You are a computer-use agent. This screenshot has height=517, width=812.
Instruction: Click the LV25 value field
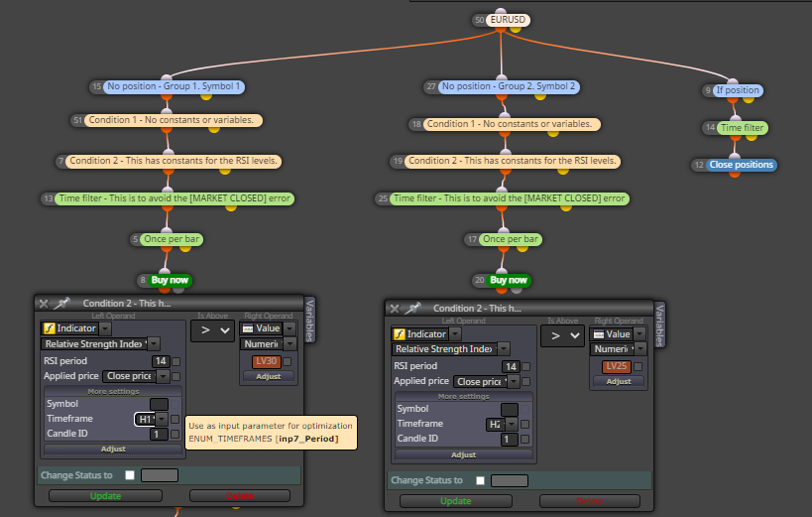pyautogui.click(x=617, y=366)
